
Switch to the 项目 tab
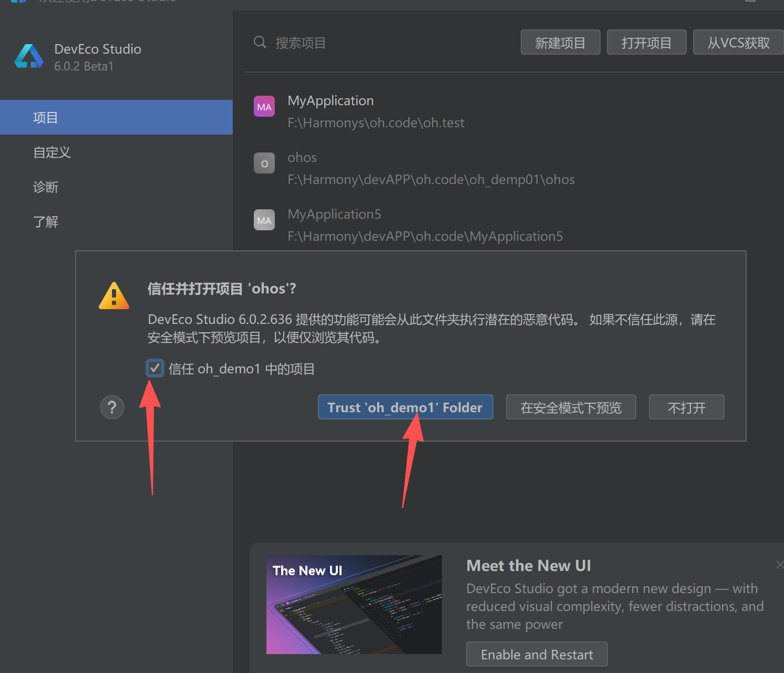46,117
